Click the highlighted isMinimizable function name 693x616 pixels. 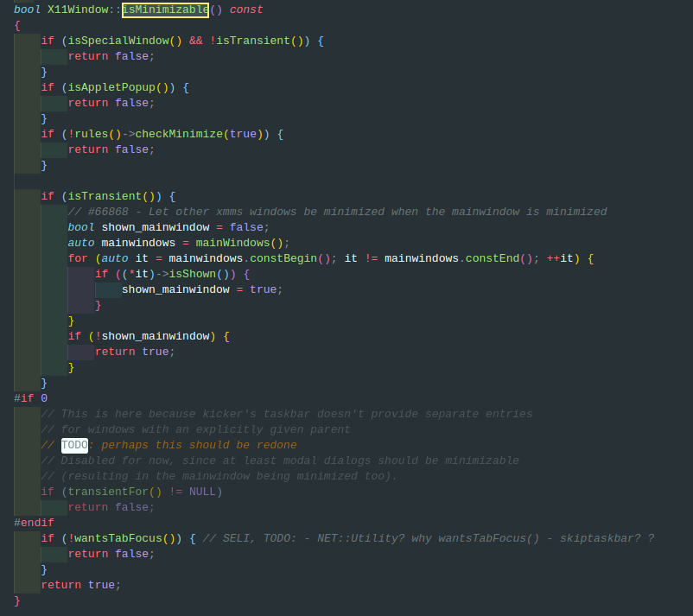165,10
